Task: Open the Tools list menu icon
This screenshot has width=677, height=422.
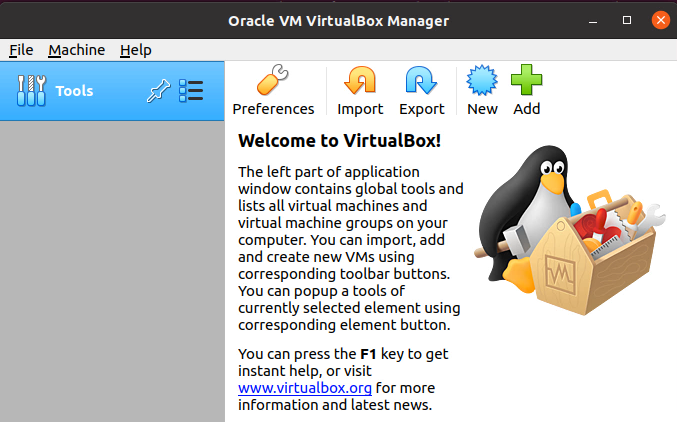Action: pyautogui.click(x=191, y=91)
